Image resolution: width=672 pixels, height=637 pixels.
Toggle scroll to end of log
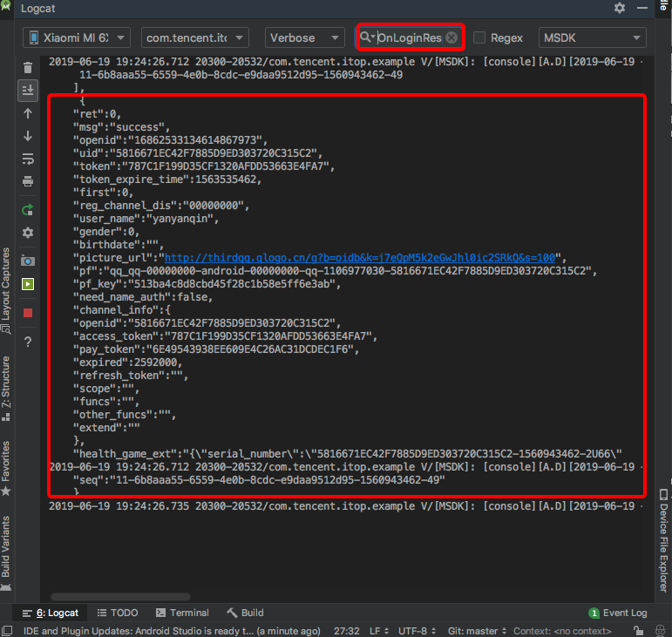pos(28,91)
